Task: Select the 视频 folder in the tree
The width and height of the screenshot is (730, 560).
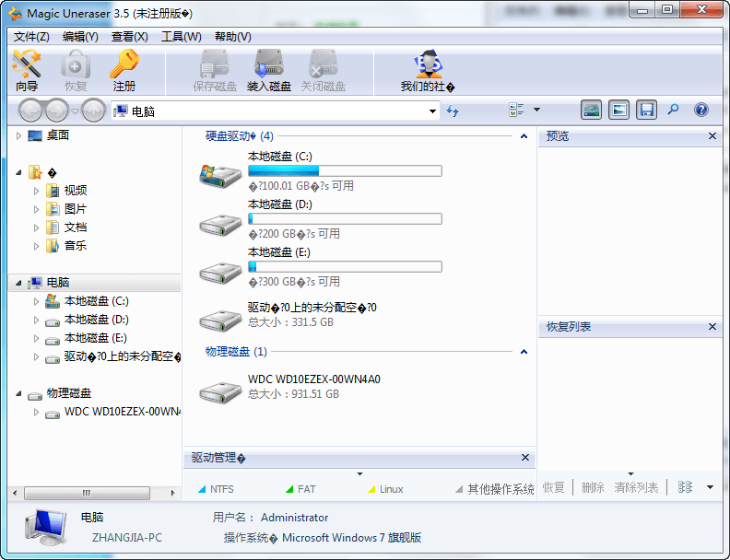Action: point(76,191)
